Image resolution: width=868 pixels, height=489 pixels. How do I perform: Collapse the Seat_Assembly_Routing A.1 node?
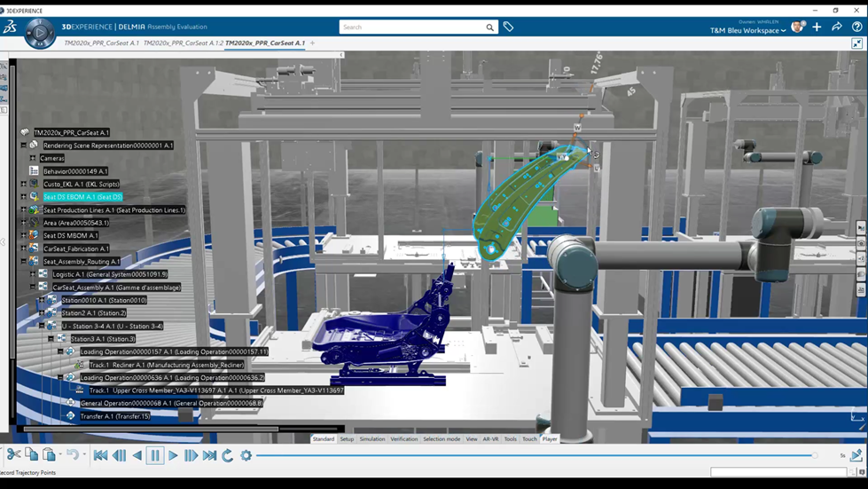click(23, 262)
